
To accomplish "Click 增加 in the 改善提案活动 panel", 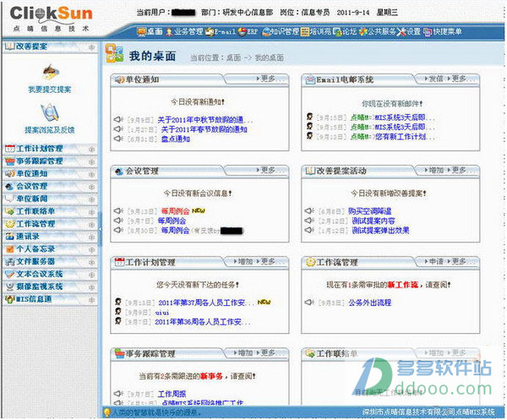I will [x=434, y=170].
